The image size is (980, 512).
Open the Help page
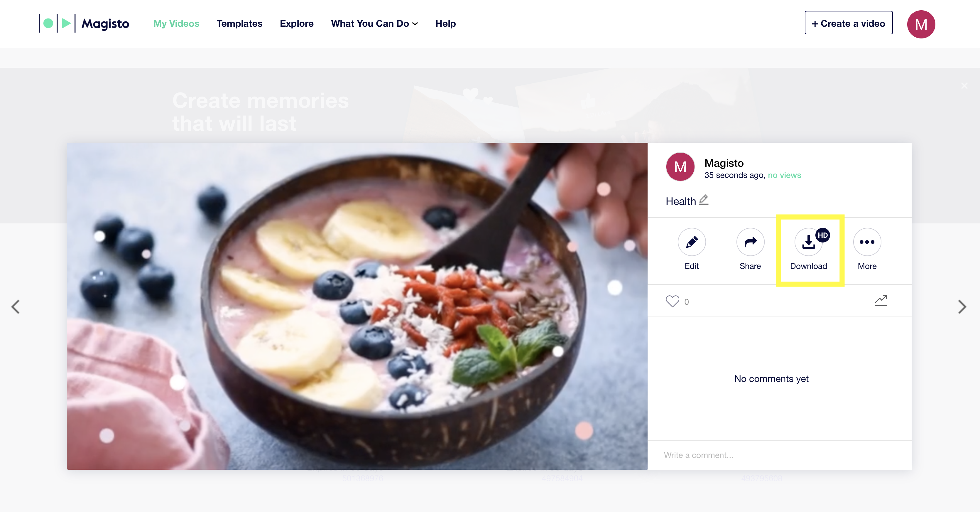[445, 23]
